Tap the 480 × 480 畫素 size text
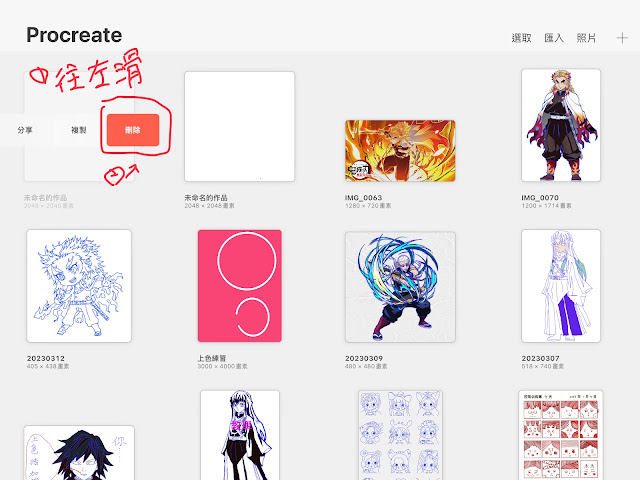The width and height of the screenshot is (640, 480). coord(366,367)
